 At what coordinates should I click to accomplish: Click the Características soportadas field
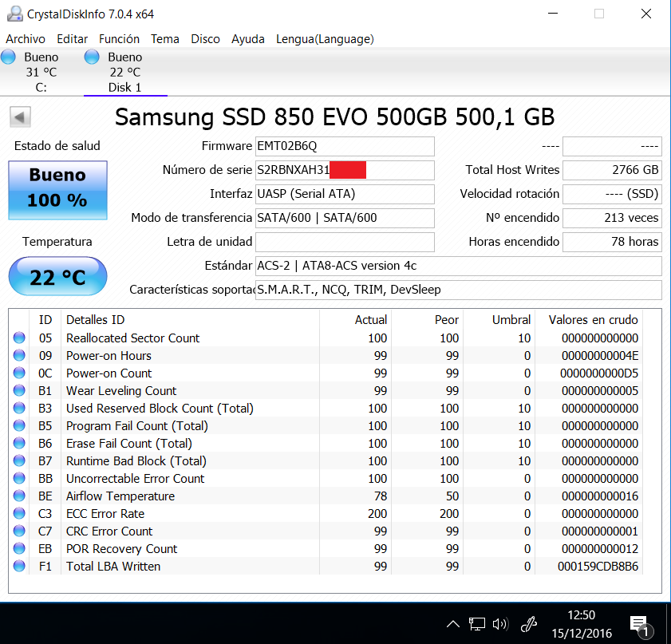pos(459,290)
